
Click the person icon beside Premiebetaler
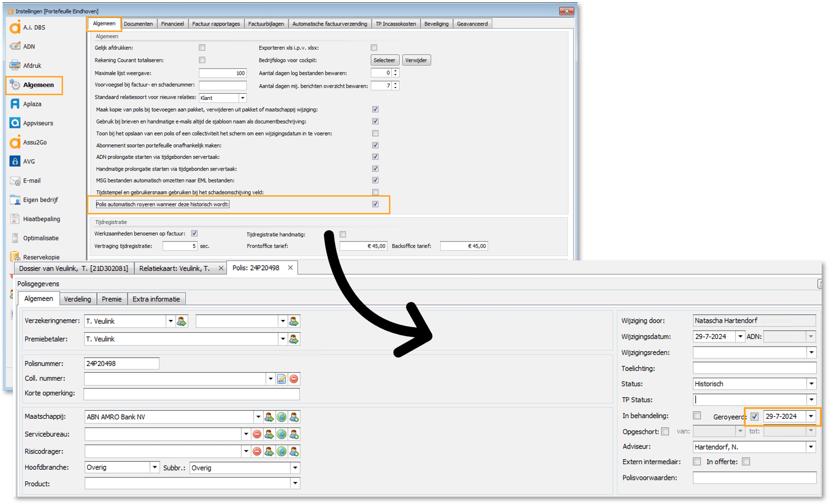(x=294, y=339)
